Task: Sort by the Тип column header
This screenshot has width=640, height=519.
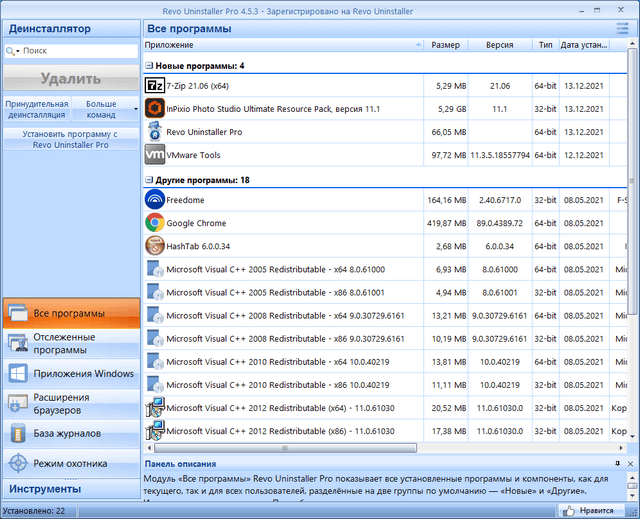Action: coord(546,45)
